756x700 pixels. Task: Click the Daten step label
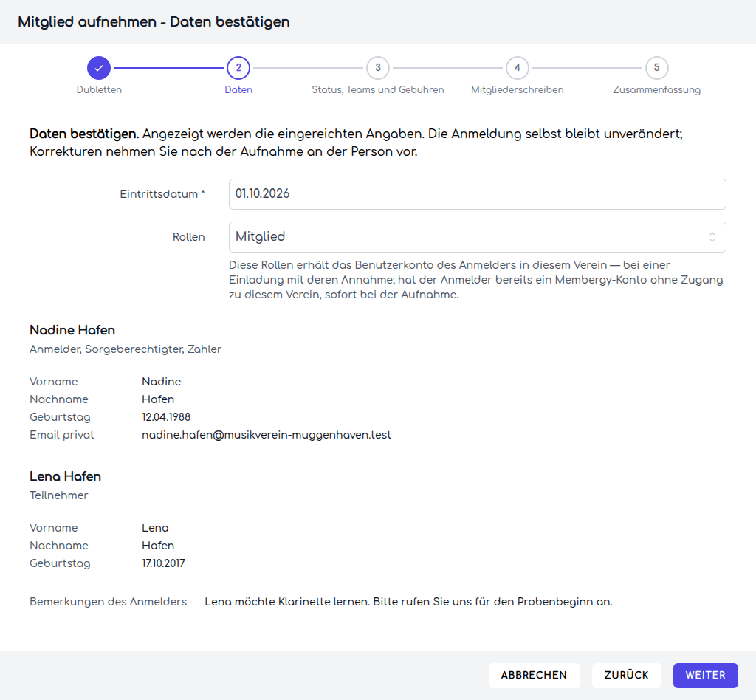click(238, 89)
